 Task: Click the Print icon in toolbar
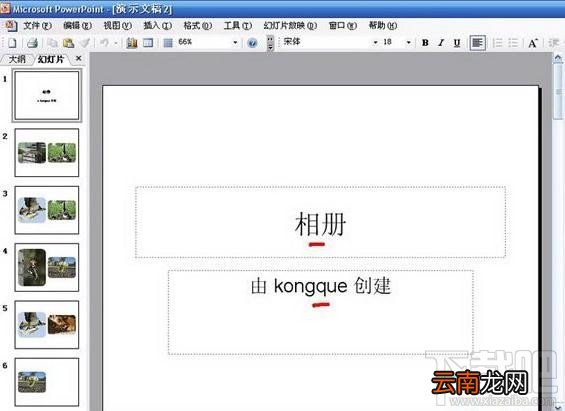coord(32,43)
